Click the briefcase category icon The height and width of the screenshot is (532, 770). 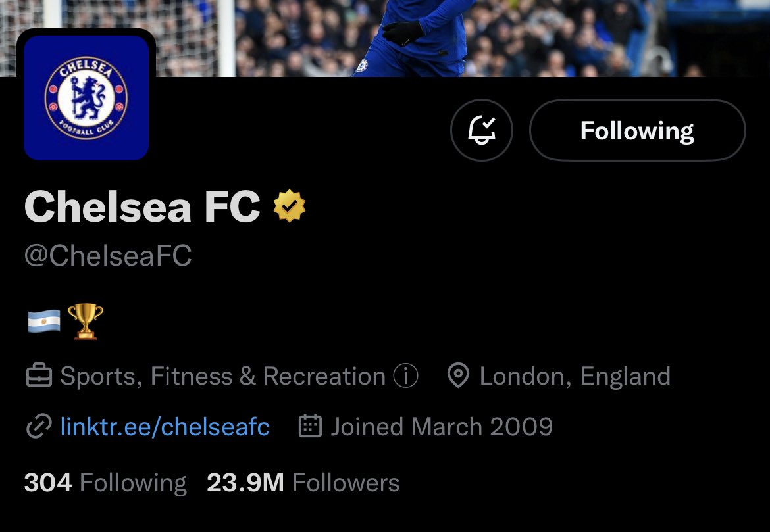point(39,376)
